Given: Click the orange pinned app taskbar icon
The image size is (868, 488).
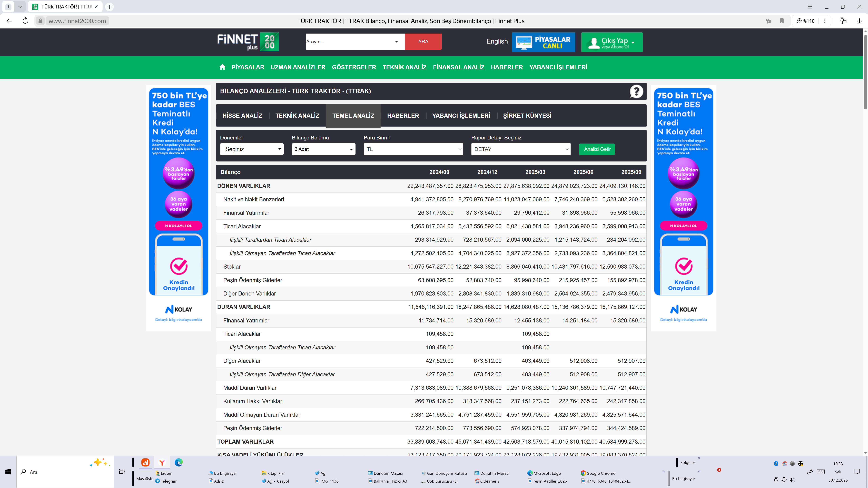Looking at the screenshot, I should tap(145, 462).
